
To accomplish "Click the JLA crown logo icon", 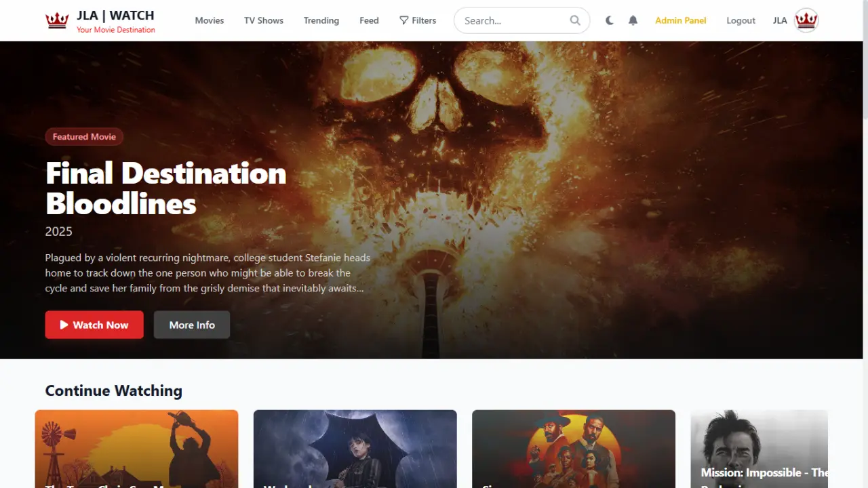I will [57, 20].
